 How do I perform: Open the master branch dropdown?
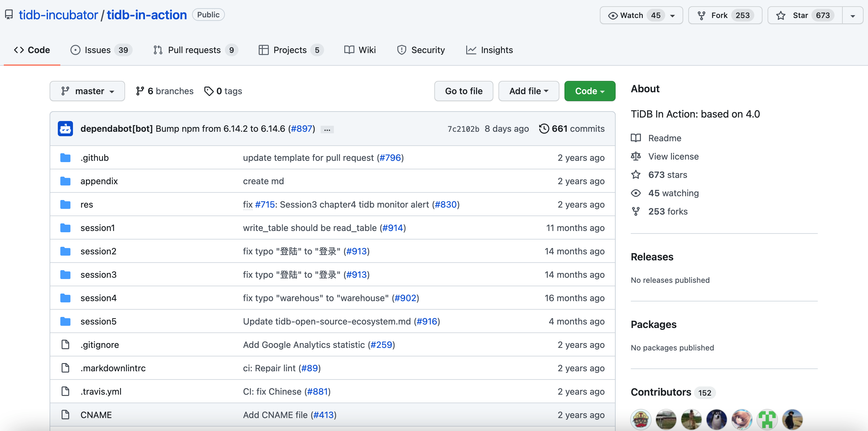click(87, 91)
